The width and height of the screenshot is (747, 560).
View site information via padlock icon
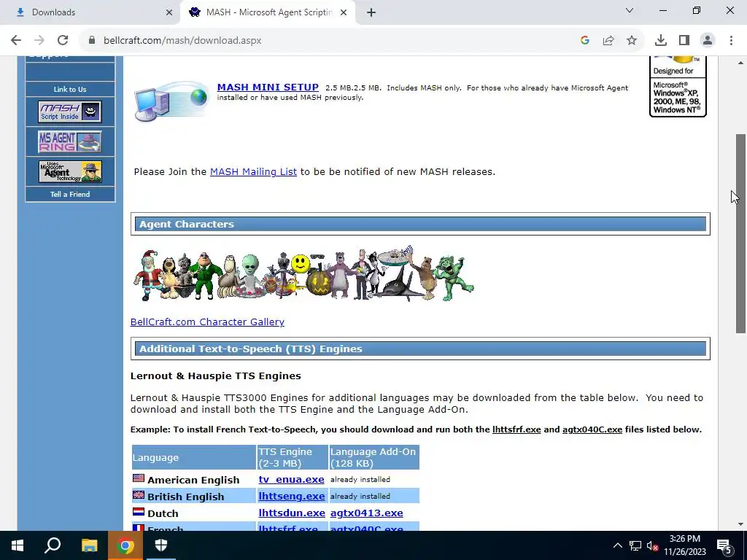(92, 41)
